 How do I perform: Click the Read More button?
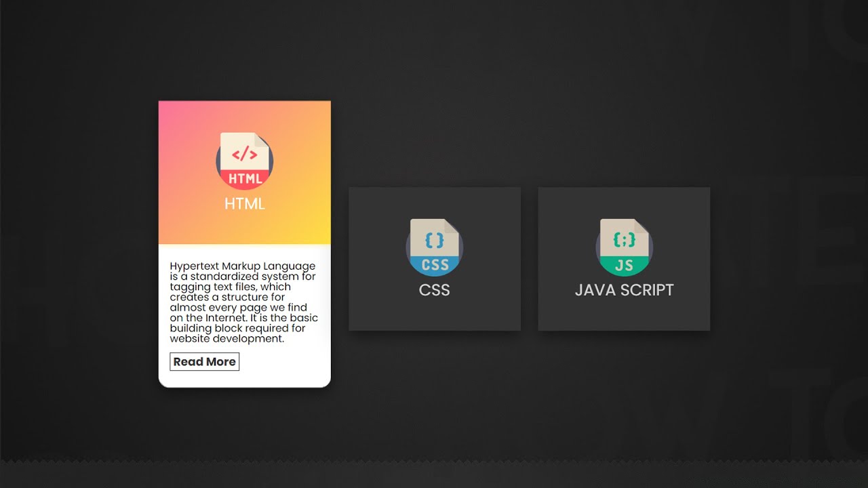coord(204,362)
